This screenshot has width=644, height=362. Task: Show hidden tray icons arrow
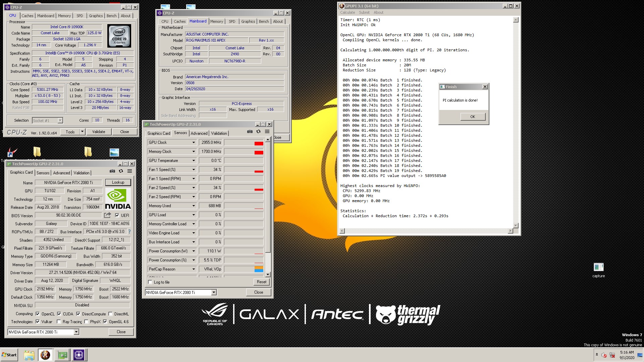coord(597,355)
